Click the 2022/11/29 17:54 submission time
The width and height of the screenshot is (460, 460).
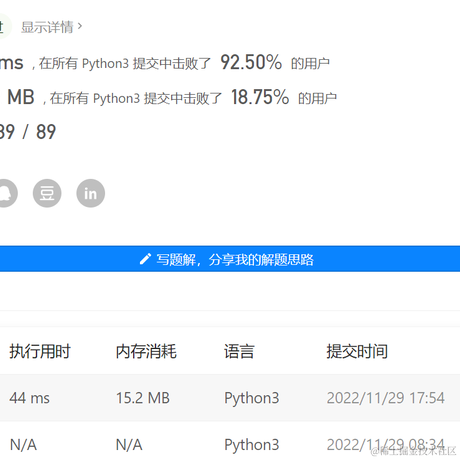[x=386, y=398]
